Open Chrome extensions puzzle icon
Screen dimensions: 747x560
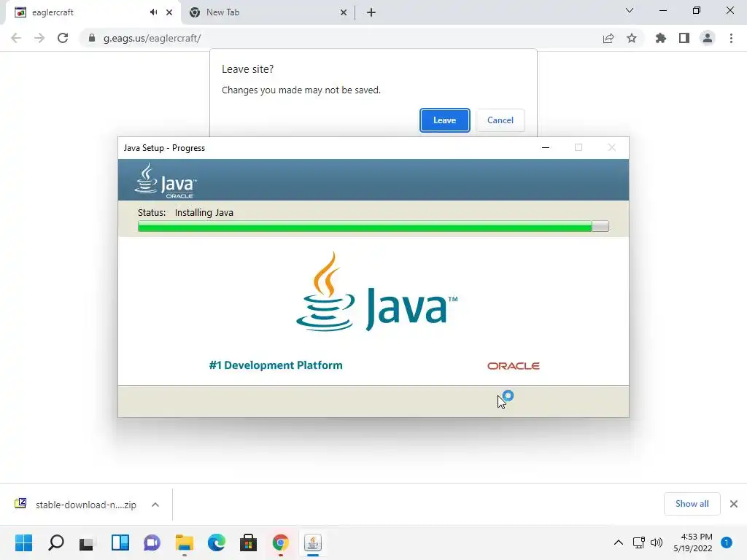pyautogui.click(x=661, y=38)
